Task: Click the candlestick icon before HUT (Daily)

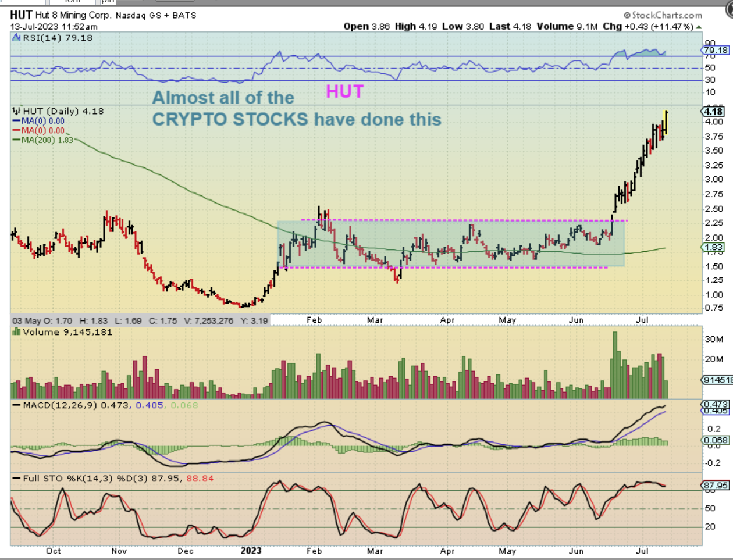Action: (x=17, y=110)
